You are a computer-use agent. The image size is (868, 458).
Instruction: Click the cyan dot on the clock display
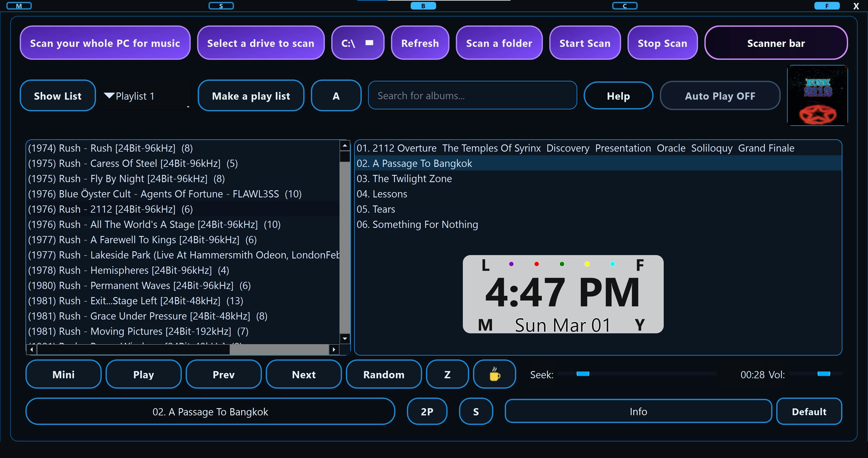[x=613, y=264]
